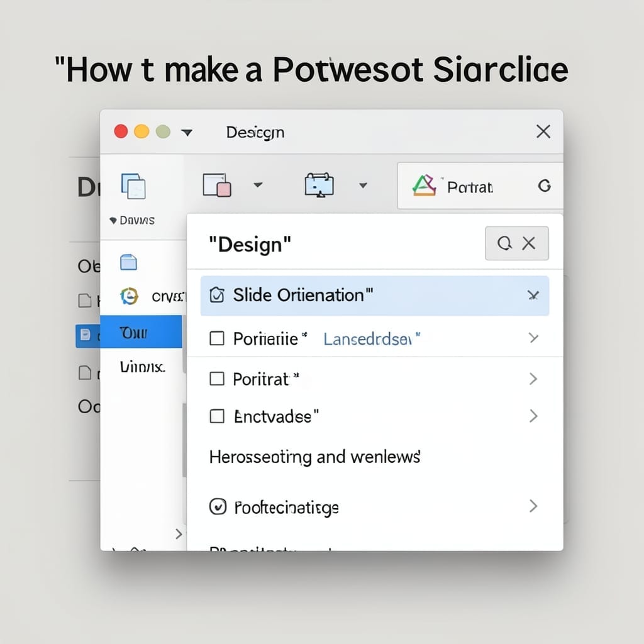The image size is (644, 644).
Task: Open dropdown arrow beside slide size icon
Action: coord(258,186)
